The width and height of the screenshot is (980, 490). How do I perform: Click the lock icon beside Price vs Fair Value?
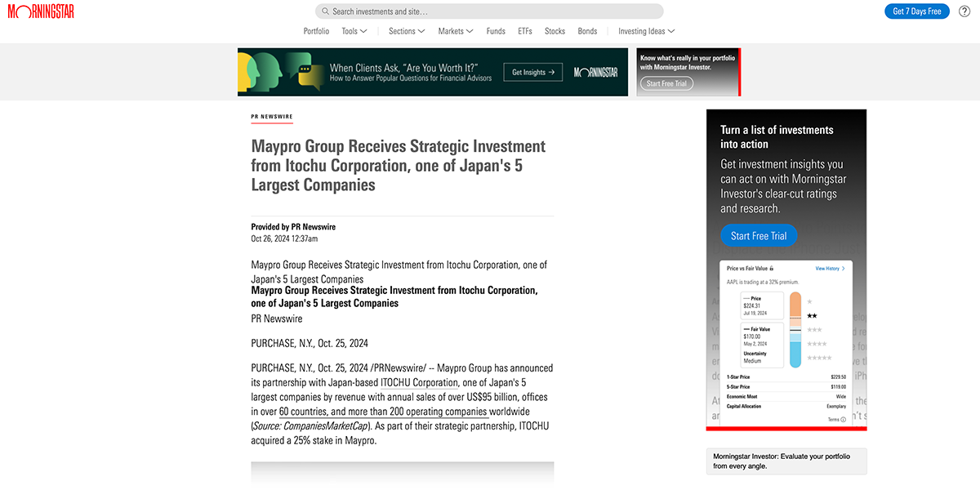click(x=772, y=269)
